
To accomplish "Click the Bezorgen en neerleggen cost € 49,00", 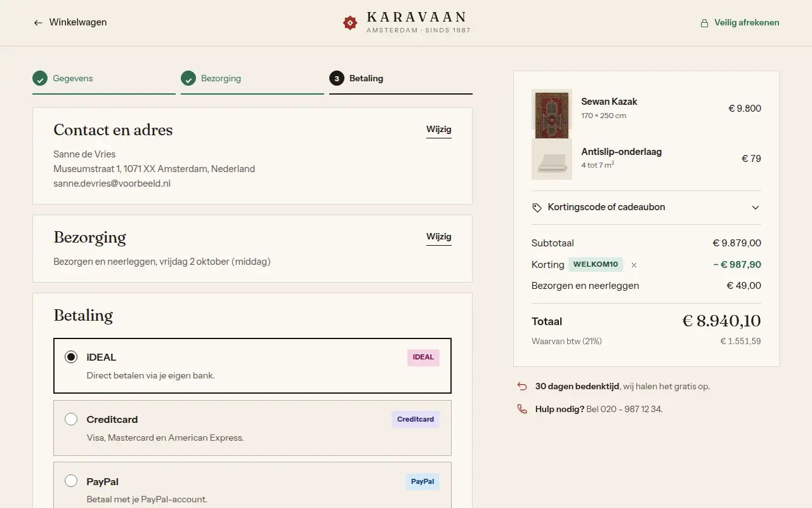I will pyautogui.click(x=744, y=286).
